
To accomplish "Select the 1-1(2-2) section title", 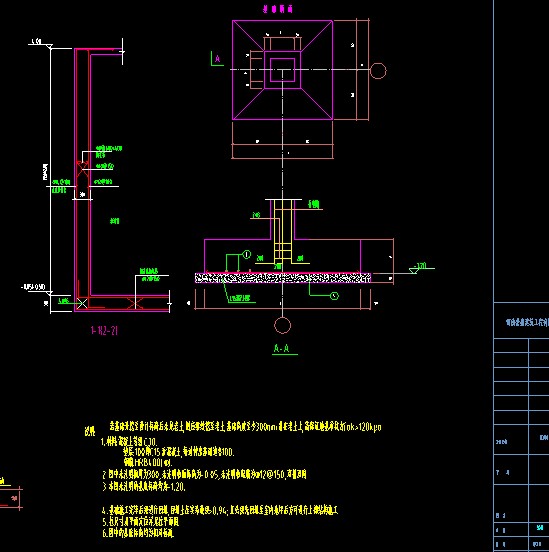I will [104, 330].
